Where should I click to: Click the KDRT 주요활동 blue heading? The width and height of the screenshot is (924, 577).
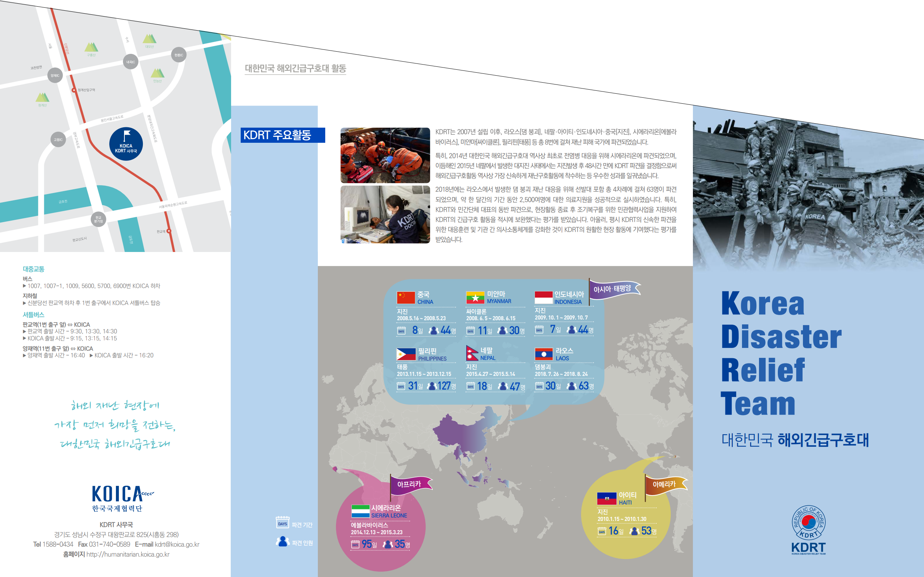(x=282, y=135)
